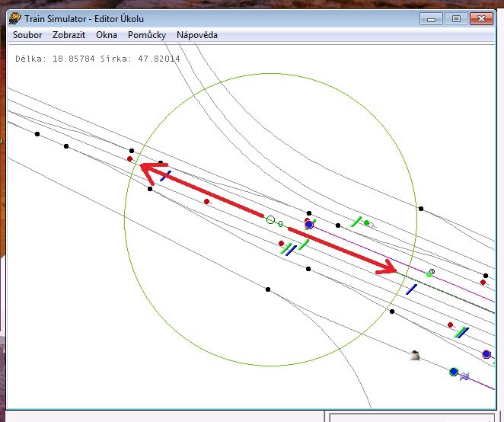Viewport: 504px width, 422px height.
Task: Select the blue slash marker beside left arrowhead
Action: pyautogui.click(x=165, y=175)
